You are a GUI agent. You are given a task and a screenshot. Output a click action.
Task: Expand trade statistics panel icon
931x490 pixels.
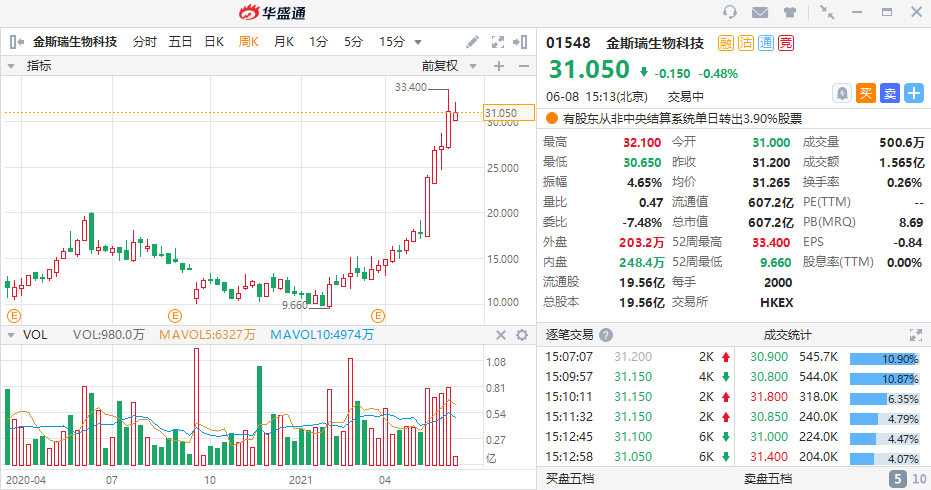[916, 335]
